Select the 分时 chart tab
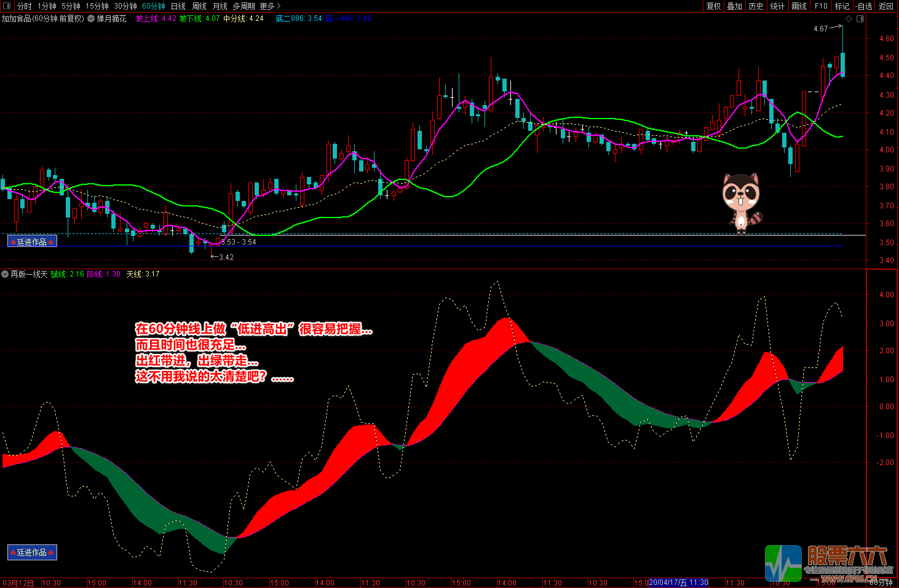Viewport: 899px width, 588px height. pos(24,6)
